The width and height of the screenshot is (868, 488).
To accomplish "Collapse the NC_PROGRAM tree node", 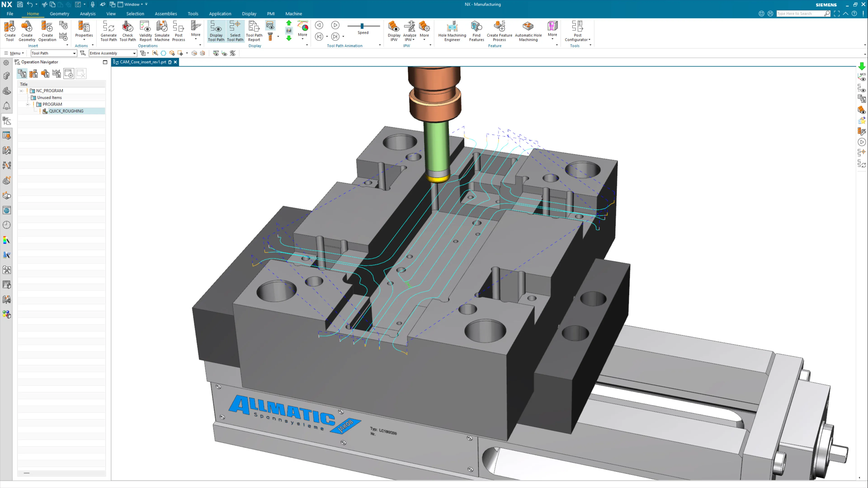I will pos(21,91).
